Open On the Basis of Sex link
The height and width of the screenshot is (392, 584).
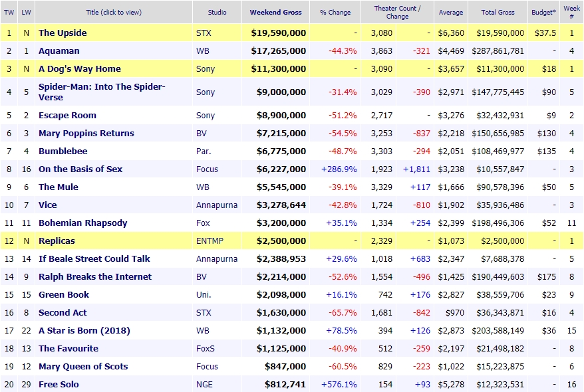point(80,169)
